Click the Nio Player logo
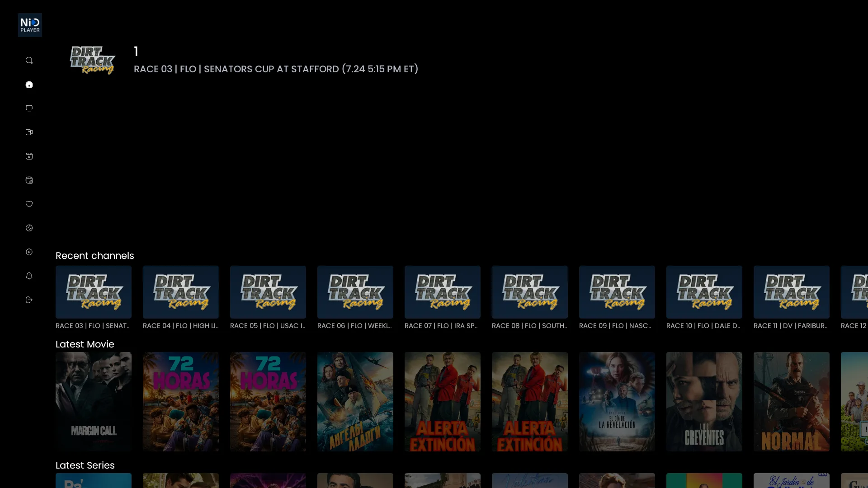868x488 pixels. coord(30,25)
